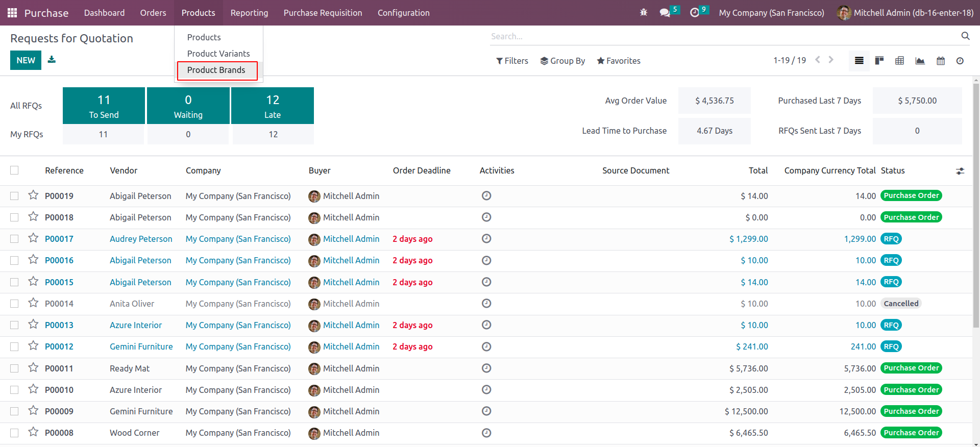Screen dimensions: 980x447
Task: Select the P00010 row checkbox
Action: 14,390
